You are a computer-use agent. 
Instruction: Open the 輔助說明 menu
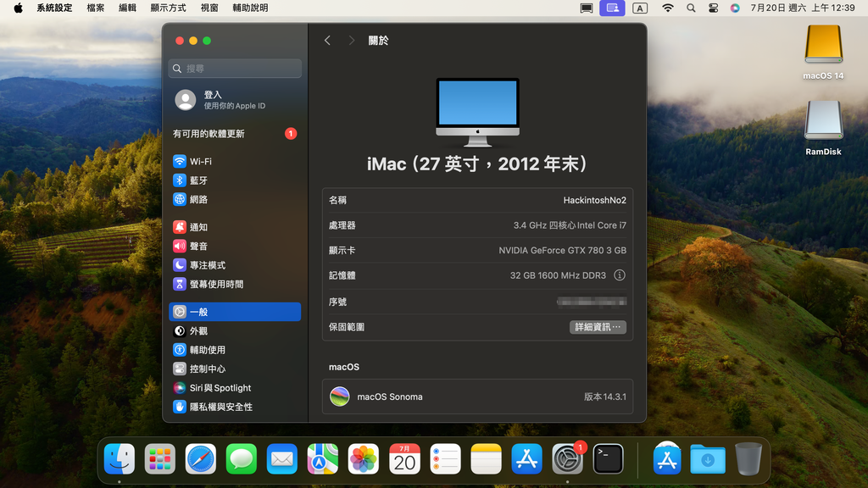pyautogui.click(x=250, y=8)
